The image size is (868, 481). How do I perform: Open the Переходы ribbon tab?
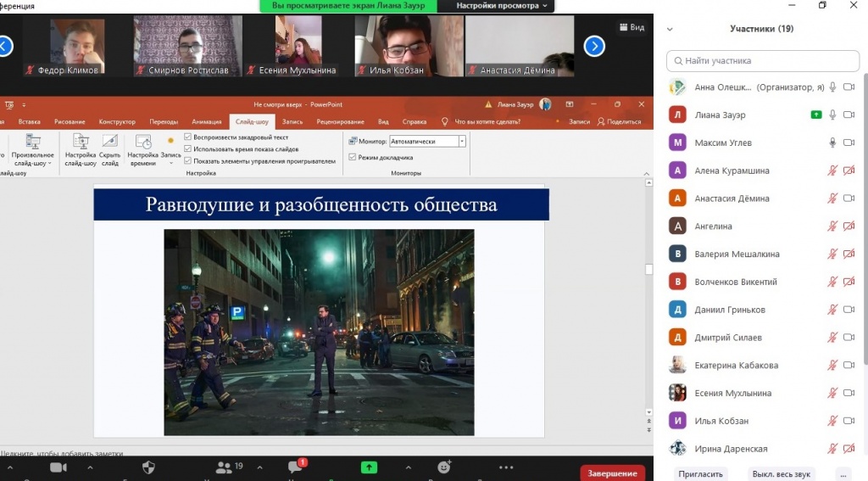click(164, 121)
